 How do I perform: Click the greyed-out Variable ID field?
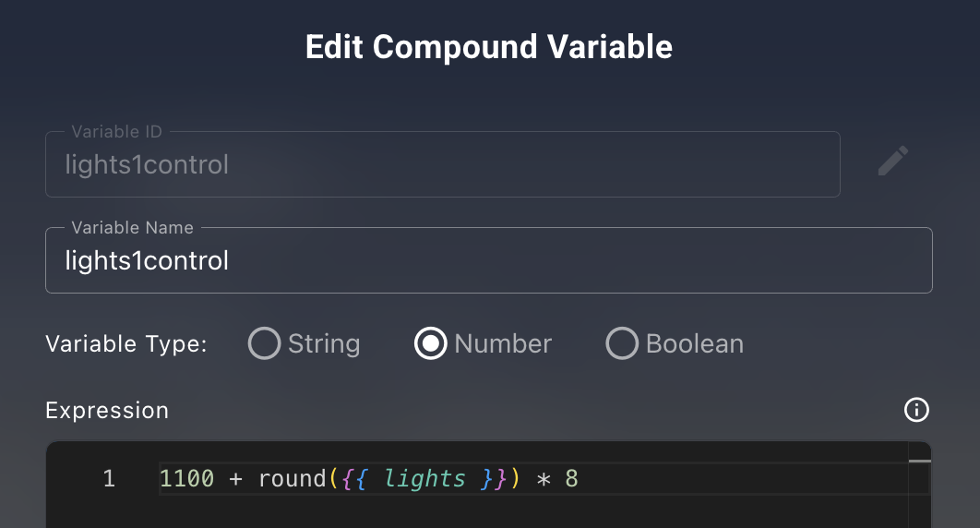tap(443, 164)
